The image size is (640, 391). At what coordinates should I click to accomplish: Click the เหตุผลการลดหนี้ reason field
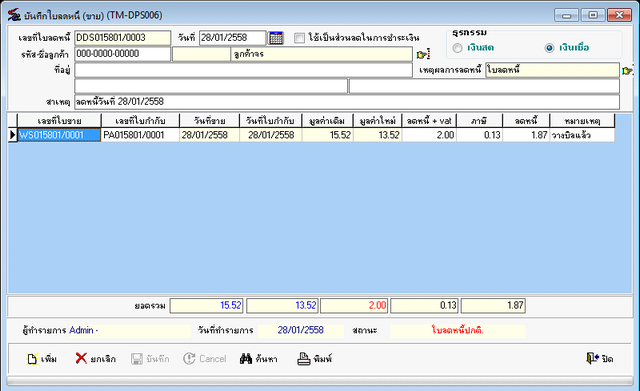point(552,70)
